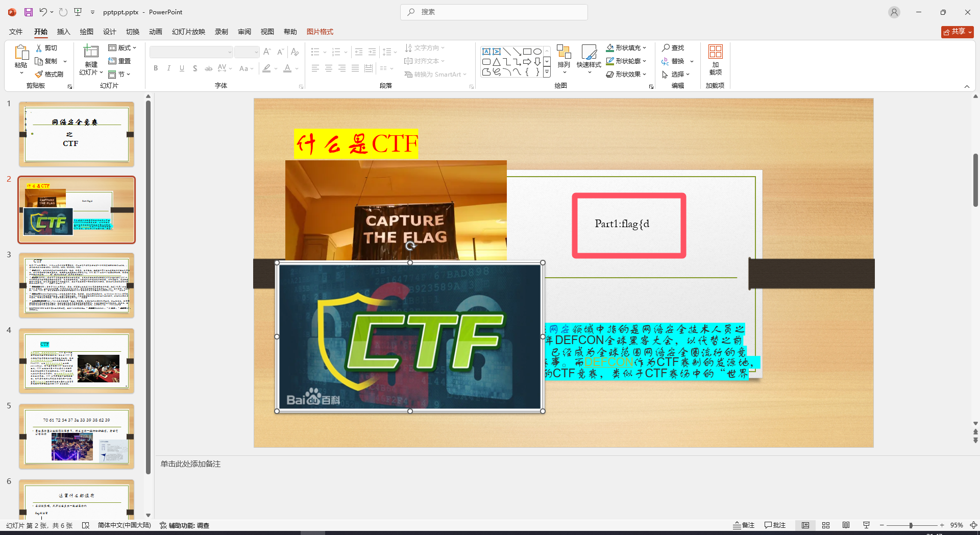Viewport: 980px width, 535px height.
Task: Toggle bold formatting button
Action: pos(156,68)
